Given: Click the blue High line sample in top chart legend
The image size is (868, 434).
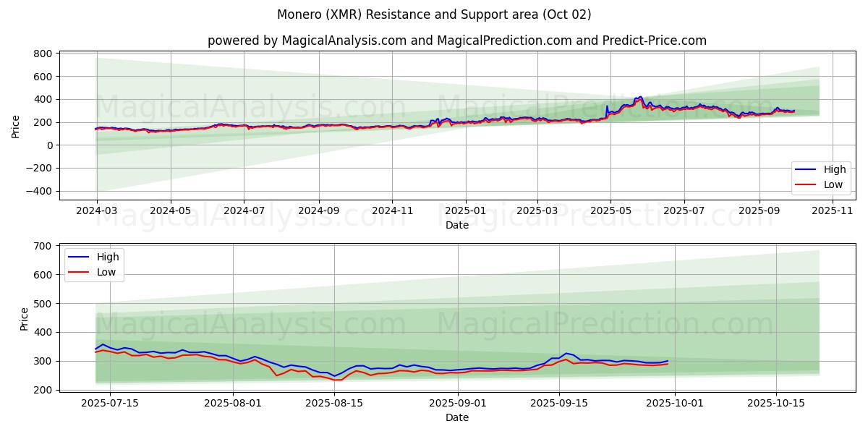Looking at the screenshot, I should (807, 169).
